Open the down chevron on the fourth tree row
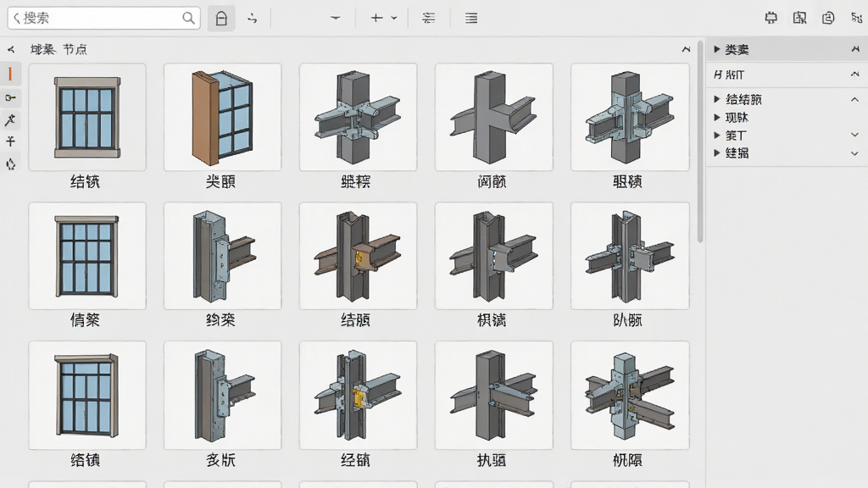 [x=854, y=153]
